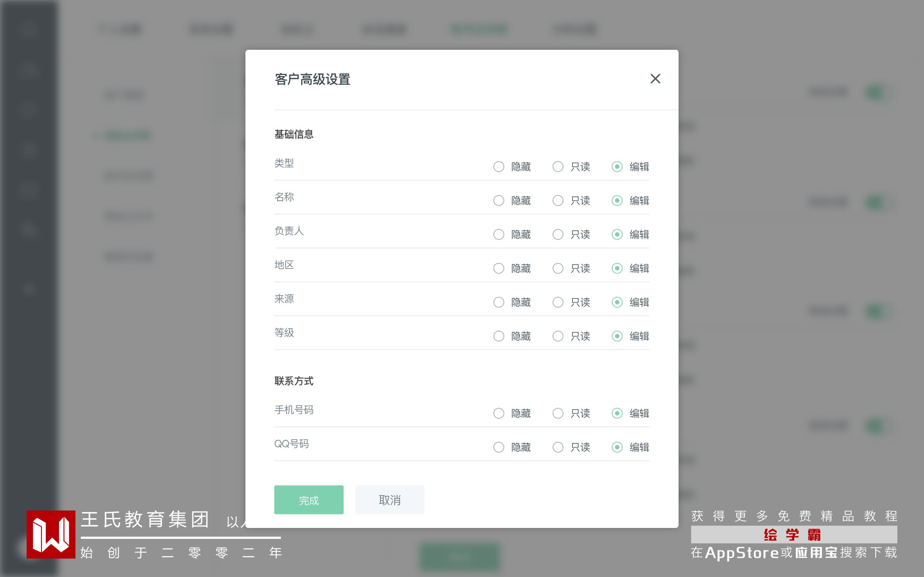Choose 编辑 for the 地区 field
This screenshot has height=577, width=924.
617,268
